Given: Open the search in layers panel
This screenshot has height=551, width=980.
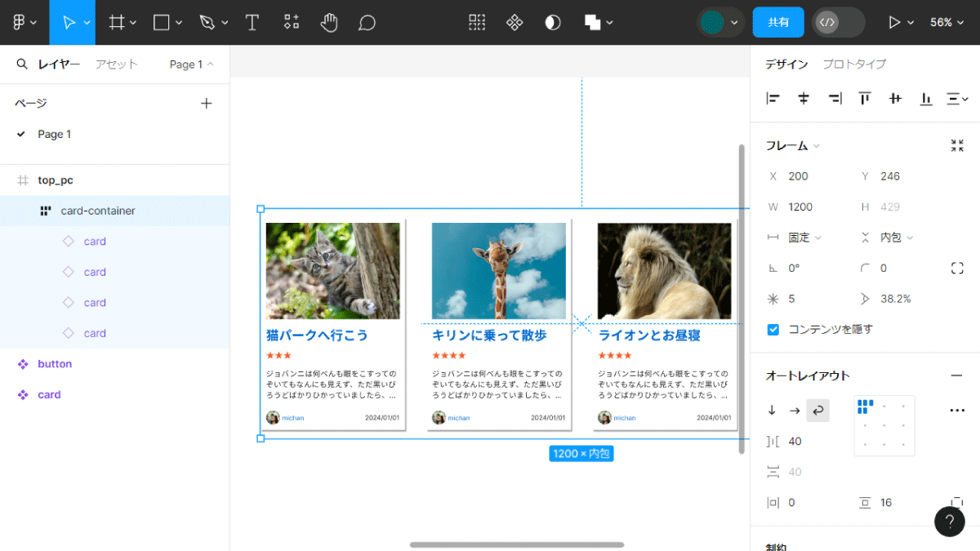Looking at the screenshot, I should point(22,64).
